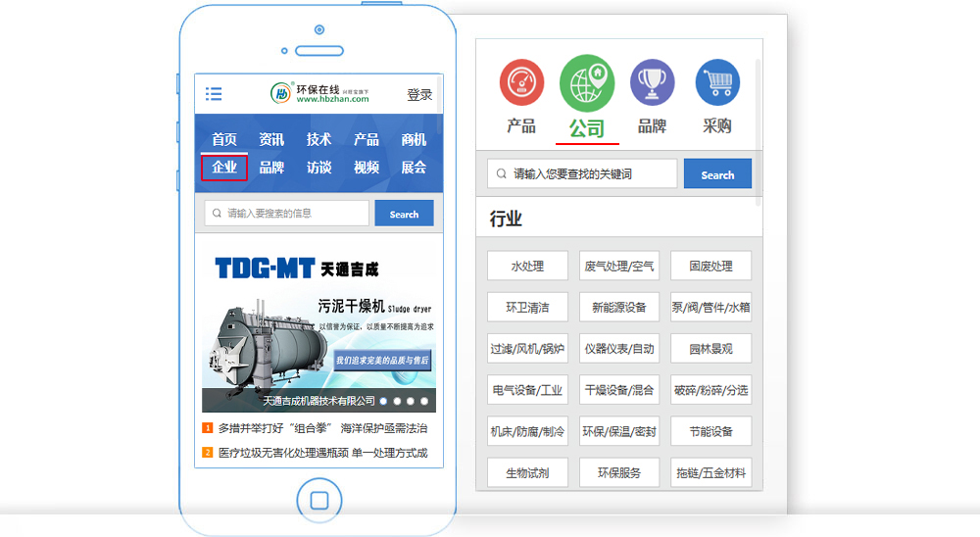Choose industry 园林景观

click(x=711, y=348)
